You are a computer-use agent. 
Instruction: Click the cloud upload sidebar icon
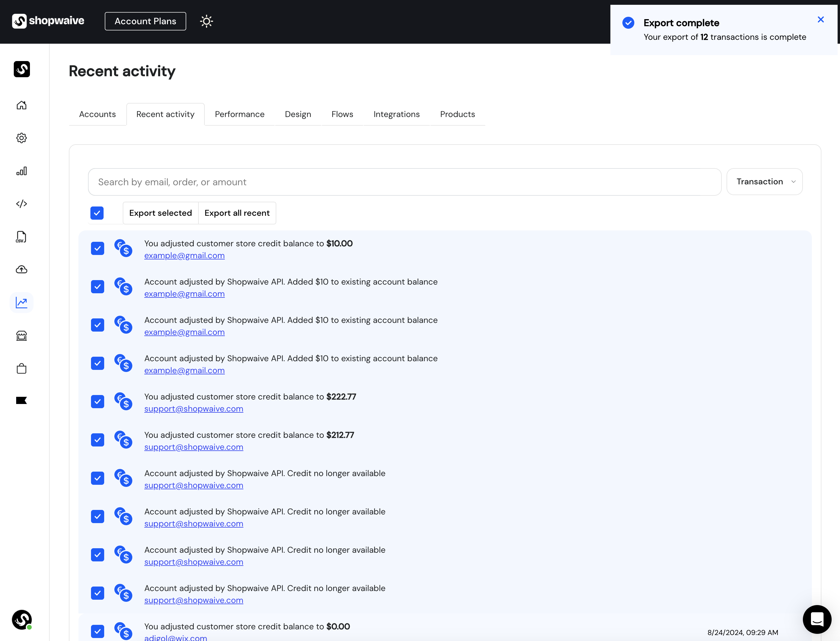(x=22, y=270)
